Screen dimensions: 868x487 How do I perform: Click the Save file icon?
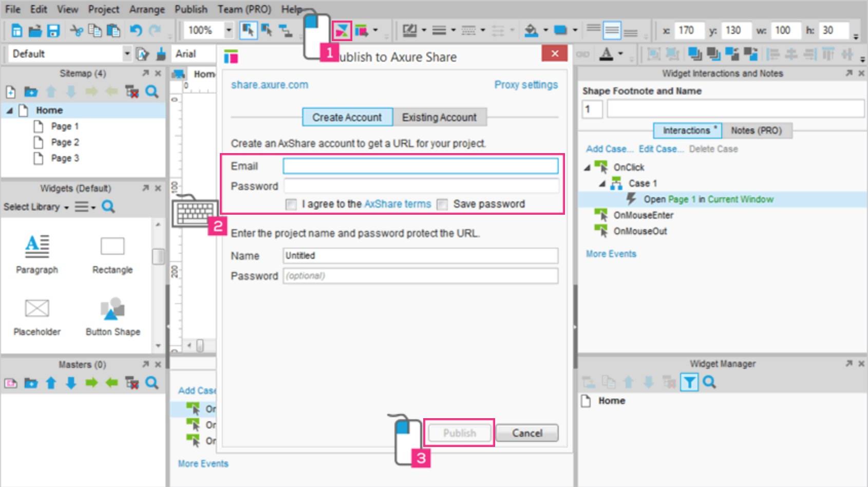[x=53, y=31]
